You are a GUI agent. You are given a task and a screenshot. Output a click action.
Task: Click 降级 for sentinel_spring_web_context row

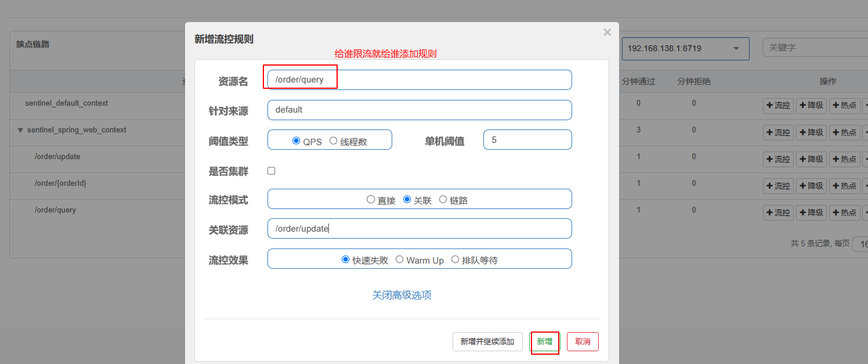811,132
